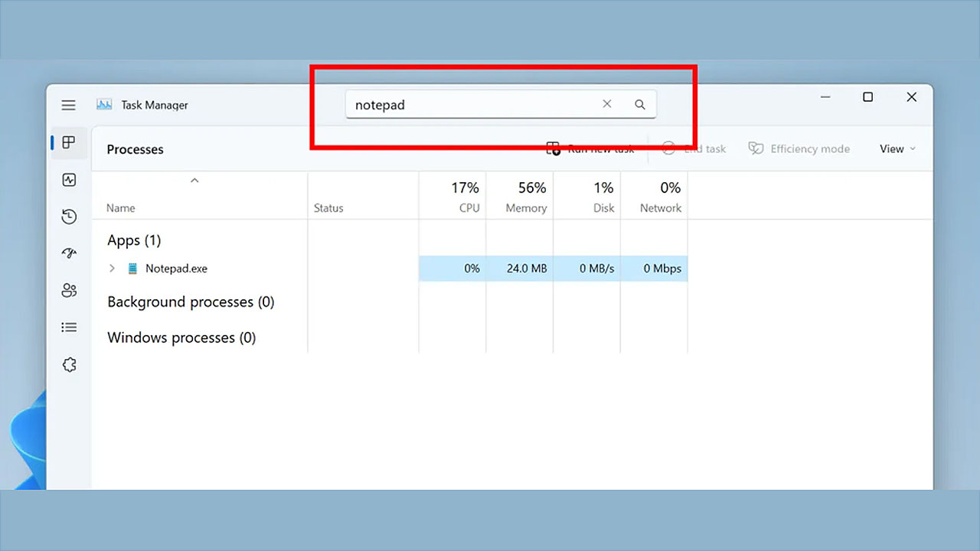Screen dimensions: 980x551
Task: Minimize the Task Manager window
Action: click(x=825, y=97)
